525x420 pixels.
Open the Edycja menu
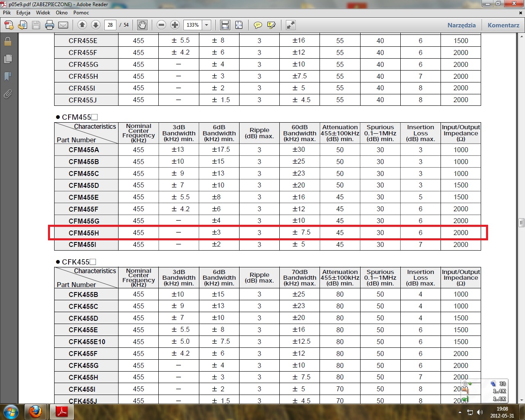[23, 13]
